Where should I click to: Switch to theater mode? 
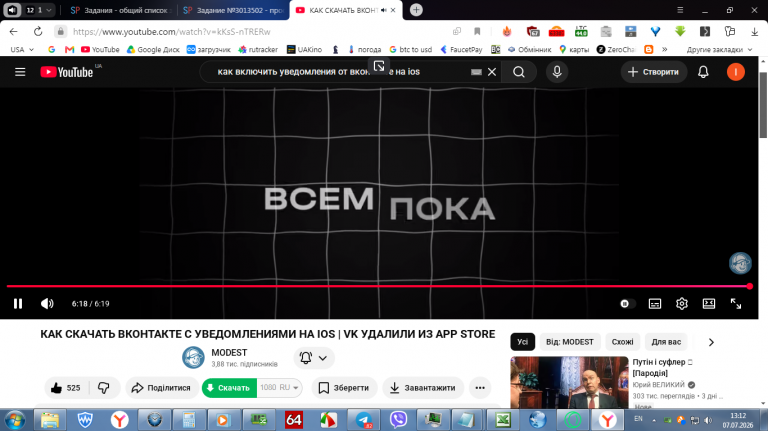pyautogui.click(x=709, y=304)
